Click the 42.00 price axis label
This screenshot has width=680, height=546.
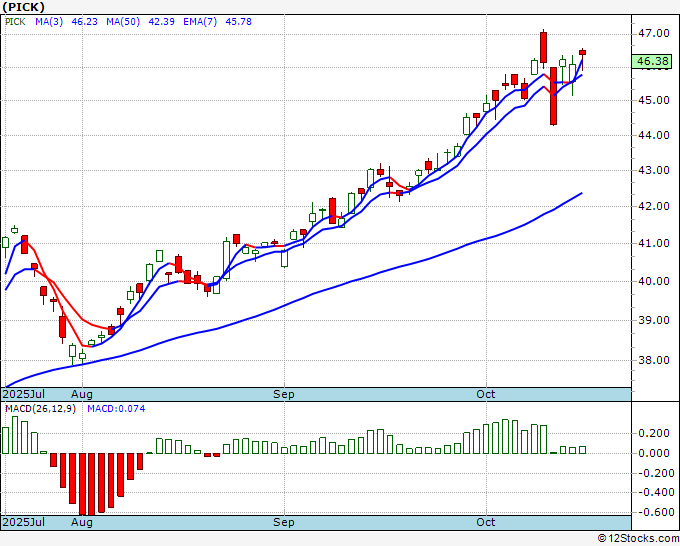point(654,206)
